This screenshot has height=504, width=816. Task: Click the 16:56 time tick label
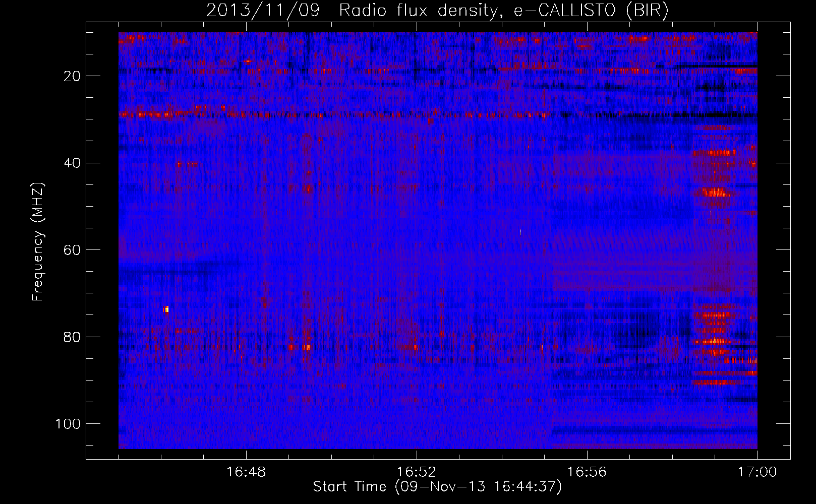(587, 472)
